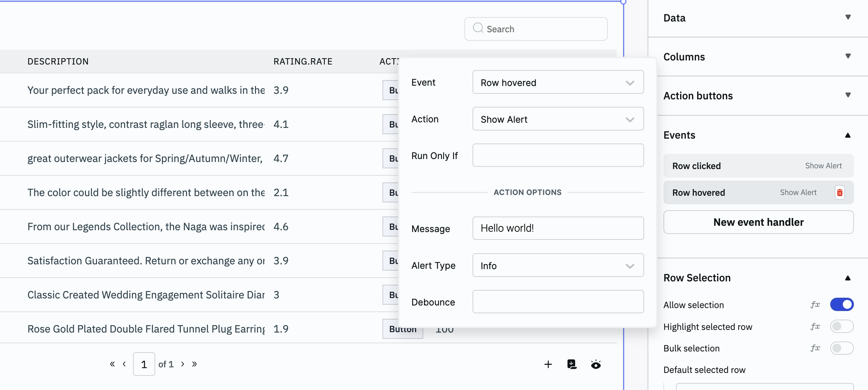Click the fx icon beside Highlight selected row
The image size is (868, 390).
point(815,327)
